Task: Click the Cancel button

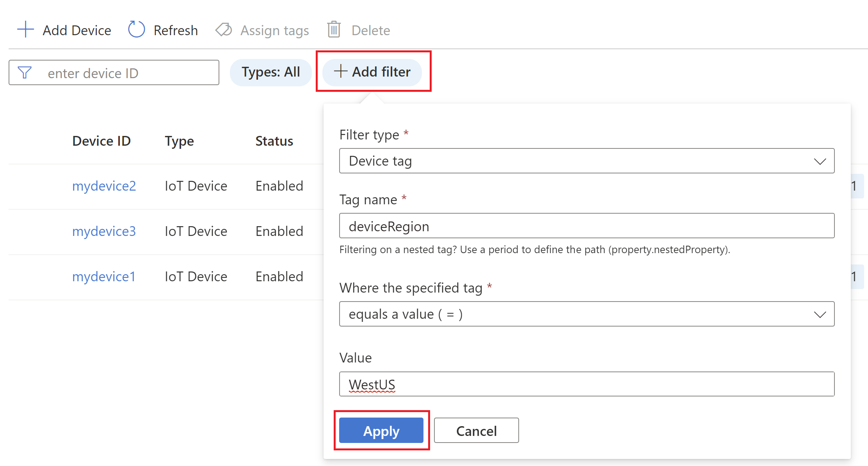Action: (x=476, y=430)
